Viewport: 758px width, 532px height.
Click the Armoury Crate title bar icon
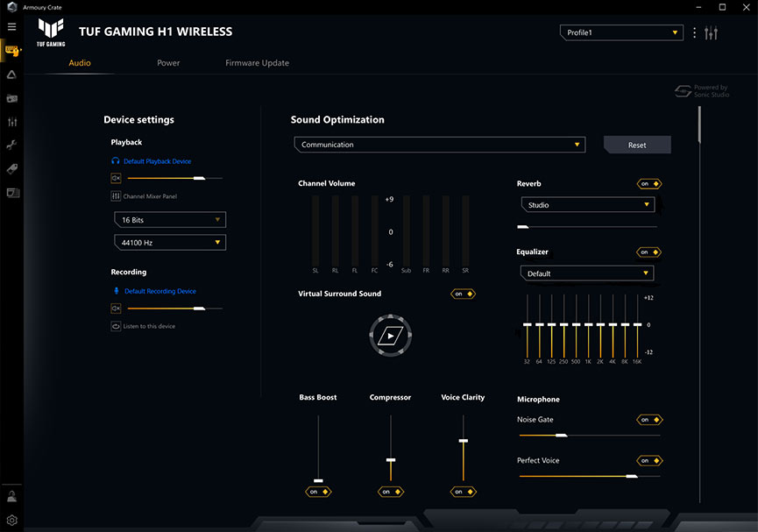click(x=12, y=7)
